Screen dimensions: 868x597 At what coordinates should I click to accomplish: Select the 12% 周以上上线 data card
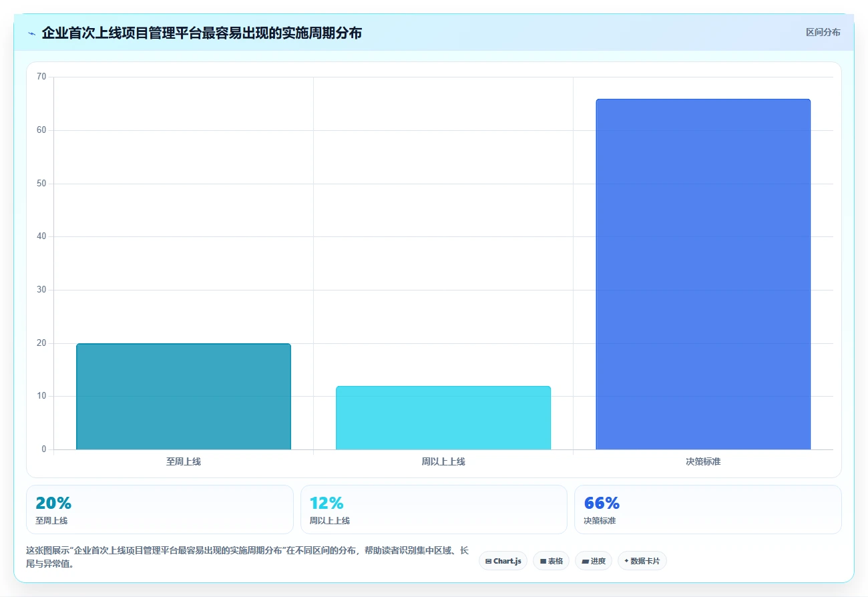coord(434,510)
